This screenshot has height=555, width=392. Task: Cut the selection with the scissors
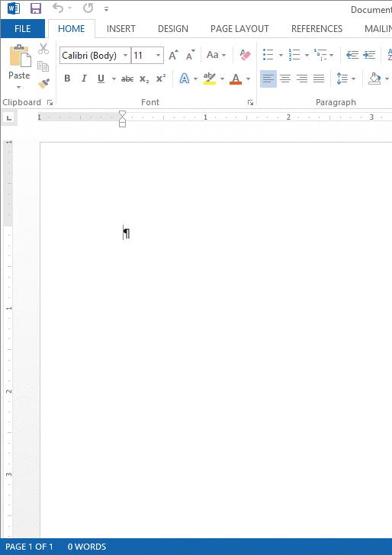[x=43, y=49]
